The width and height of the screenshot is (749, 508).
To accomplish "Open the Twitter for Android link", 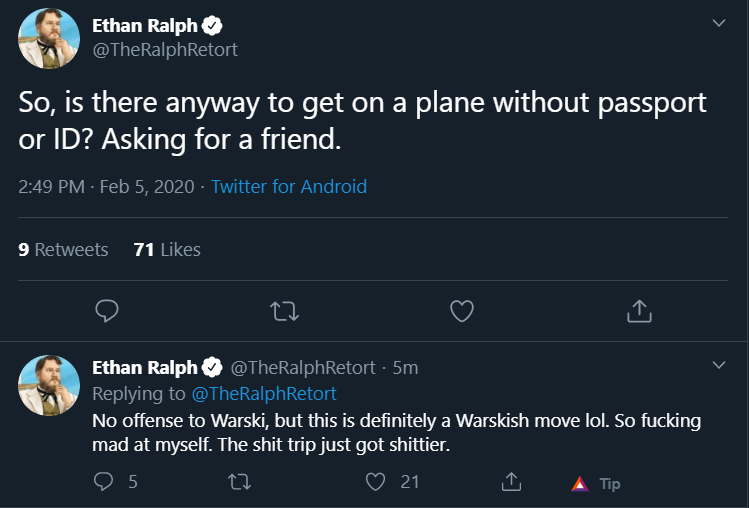I will pos(289,186).
